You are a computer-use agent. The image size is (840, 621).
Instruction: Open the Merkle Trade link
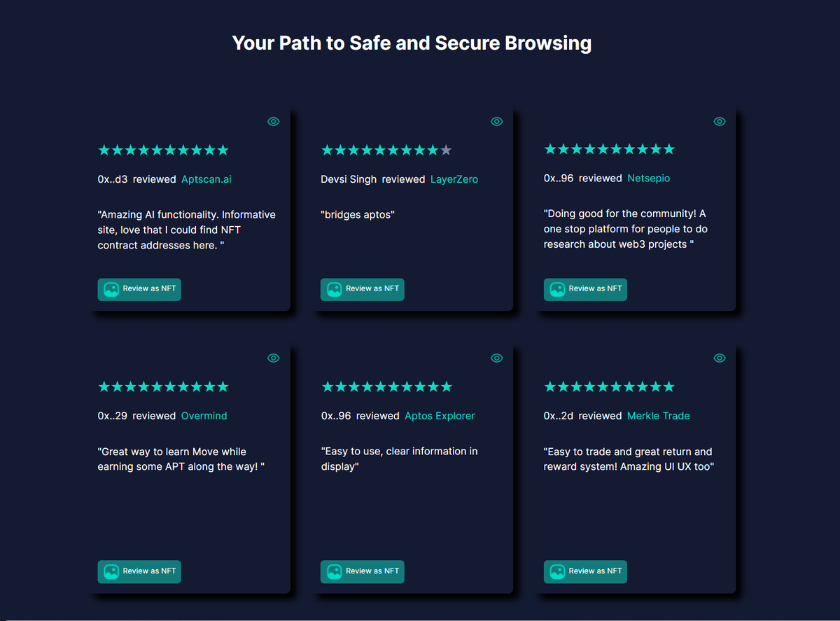click(x=659, y=416)
